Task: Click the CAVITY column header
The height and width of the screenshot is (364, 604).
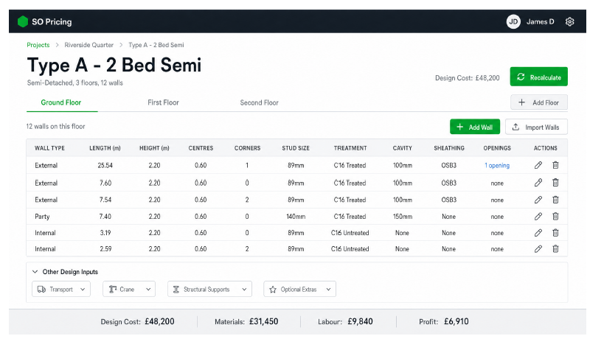Action: pos(403,148)
